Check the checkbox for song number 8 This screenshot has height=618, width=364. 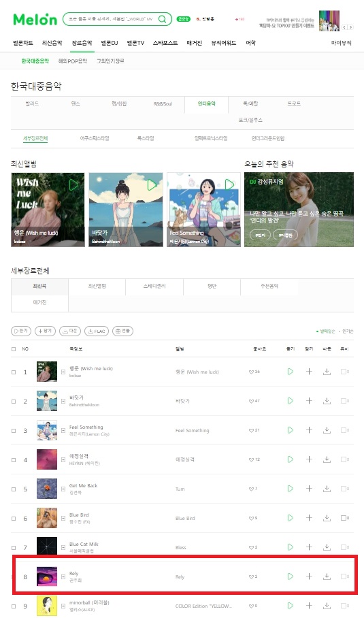[14, 577]
